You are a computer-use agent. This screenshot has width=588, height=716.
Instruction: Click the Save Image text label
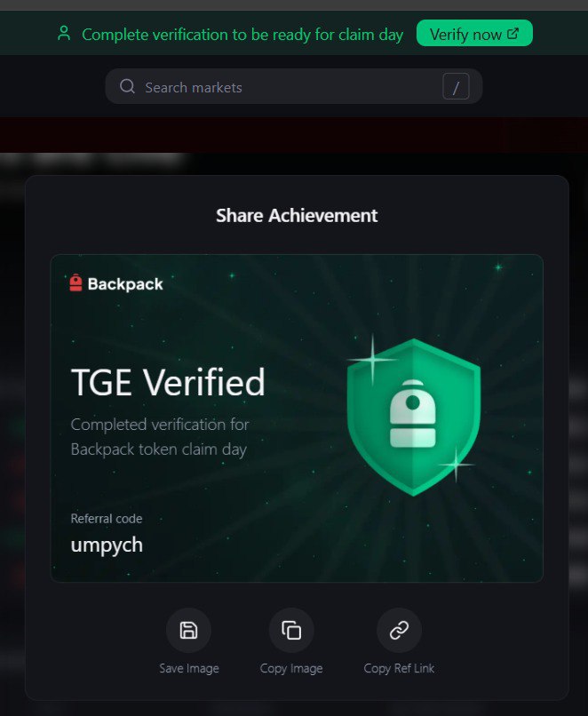(189, 669)
